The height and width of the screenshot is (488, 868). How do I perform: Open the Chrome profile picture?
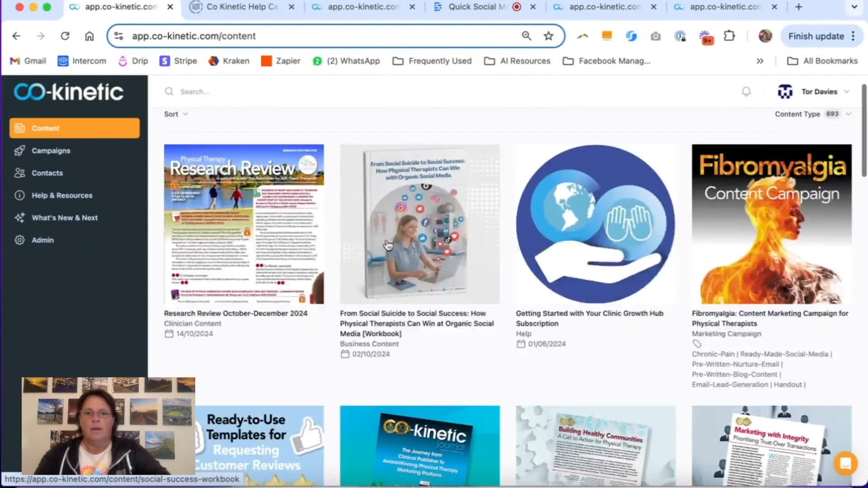click(x=765, y=36)
